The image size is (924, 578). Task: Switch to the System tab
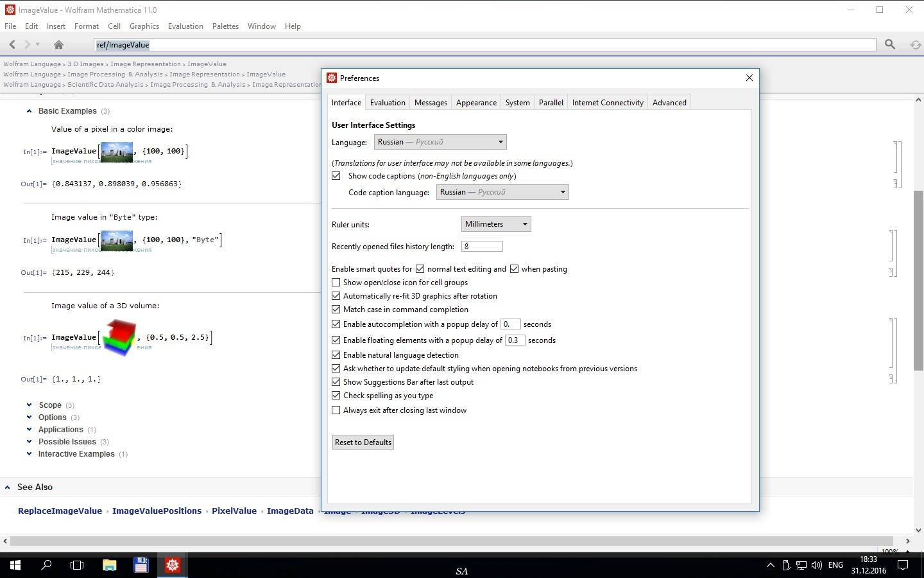click(x=517, y=103)
